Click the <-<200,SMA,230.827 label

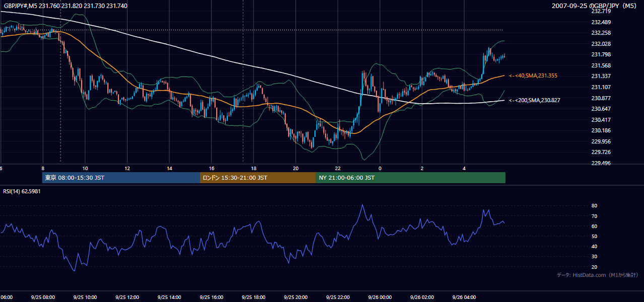tap(535, 100)
